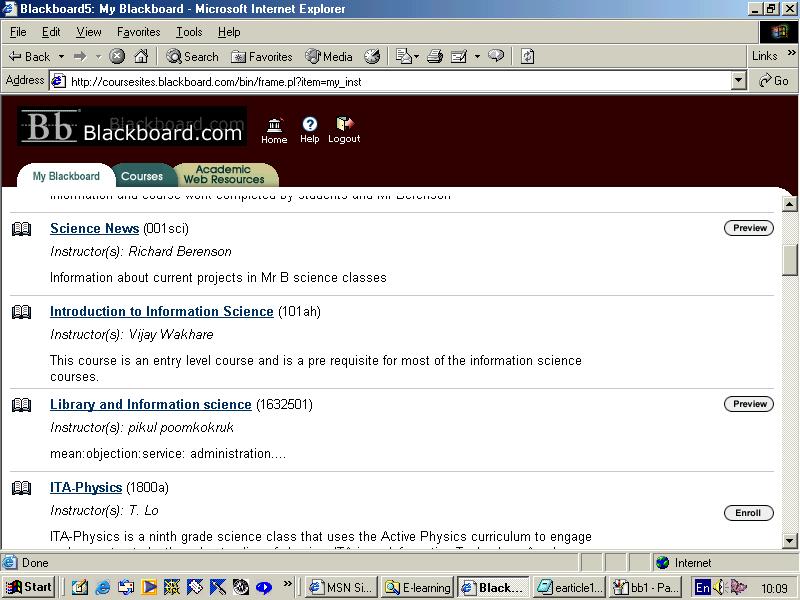Open the Favorites menu

(x=138, y=32)
